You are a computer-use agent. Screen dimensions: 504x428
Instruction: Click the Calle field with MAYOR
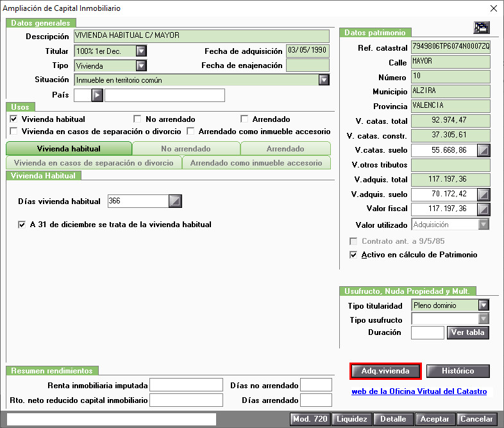point(451,62)
